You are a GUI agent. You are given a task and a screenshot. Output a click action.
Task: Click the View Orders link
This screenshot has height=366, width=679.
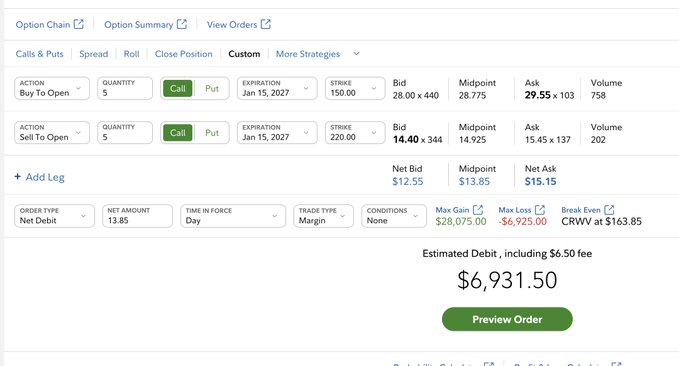click(232, 25)
